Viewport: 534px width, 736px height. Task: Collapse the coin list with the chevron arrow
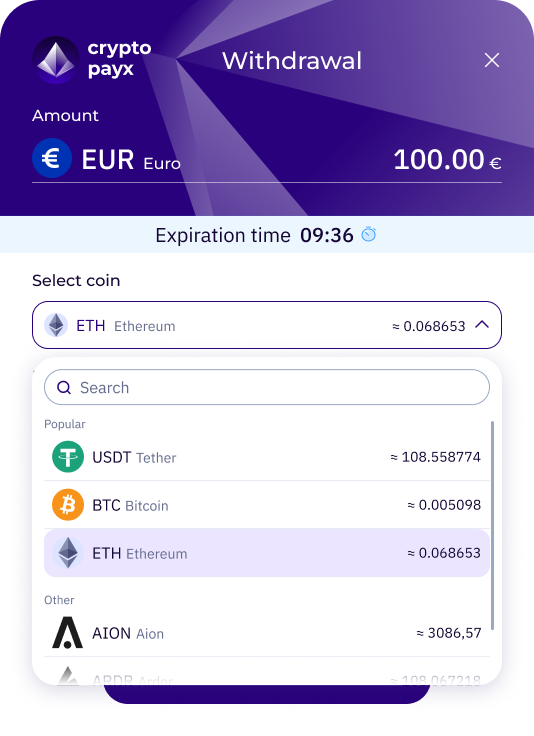482,325
